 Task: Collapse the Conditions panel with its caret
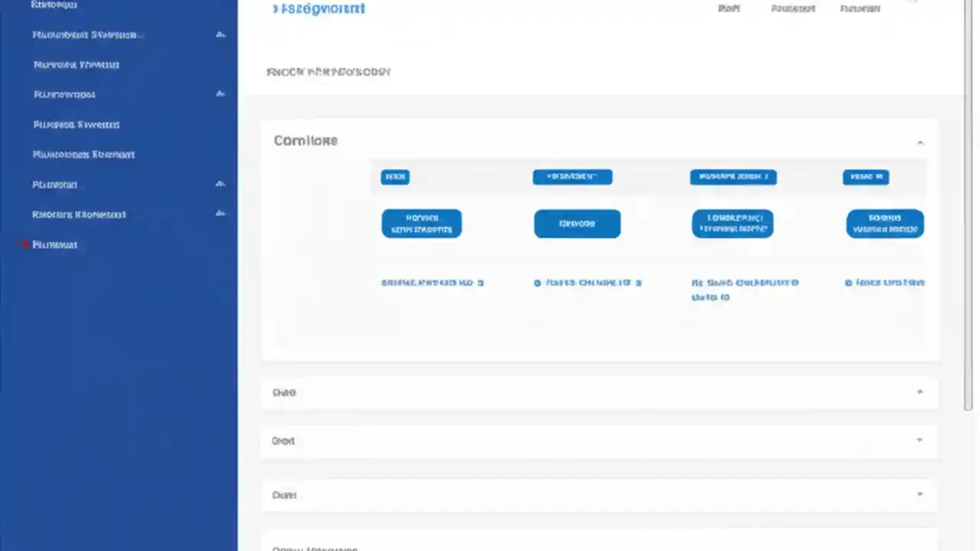click(920, 142)
